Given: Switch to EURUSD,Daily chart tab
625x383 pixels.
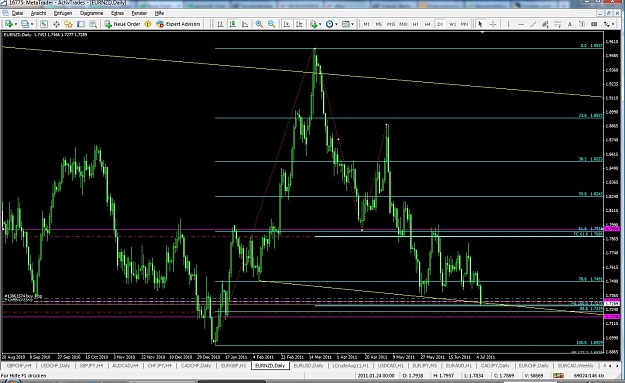Looking at the screenshot, I should pyautogui.click(x=308, y=365).
